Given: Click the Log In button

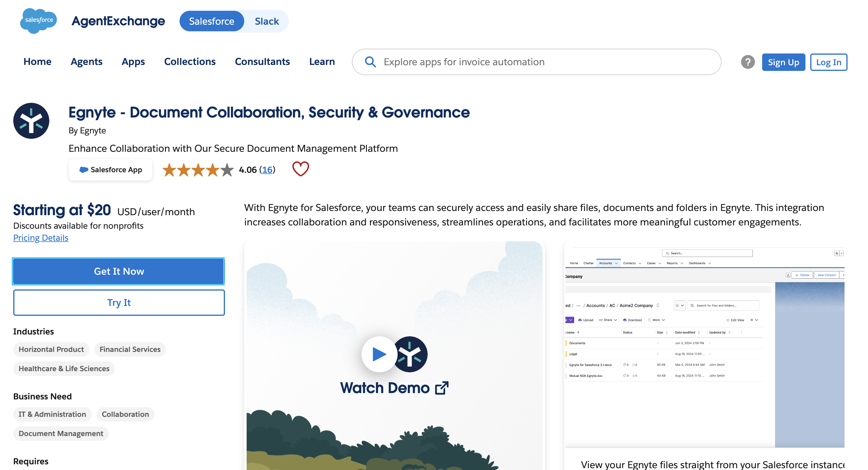Looking at the screenshot, I should click(829, 62).
